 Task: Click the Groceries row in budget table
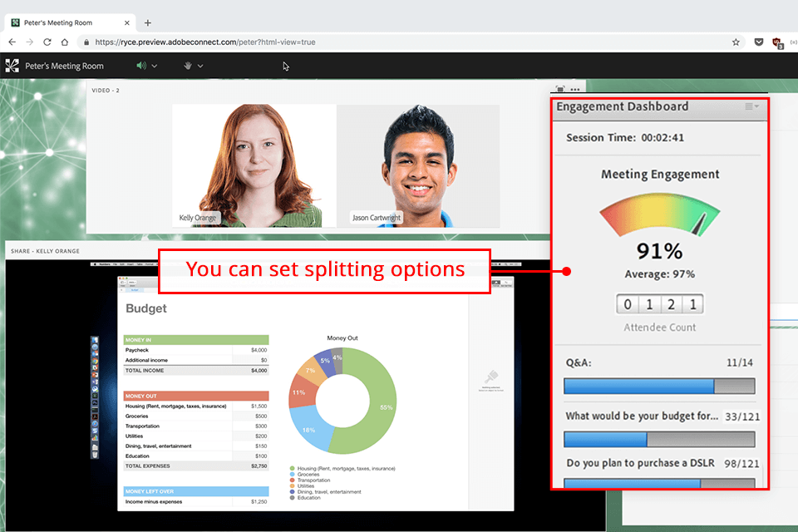click(x=196, y=416)
